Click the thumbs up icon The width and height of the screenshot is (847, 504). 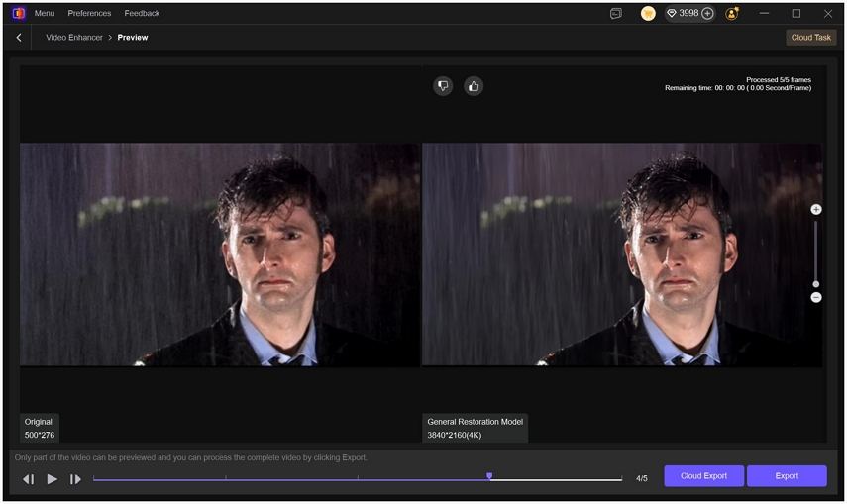coord(474,86)
